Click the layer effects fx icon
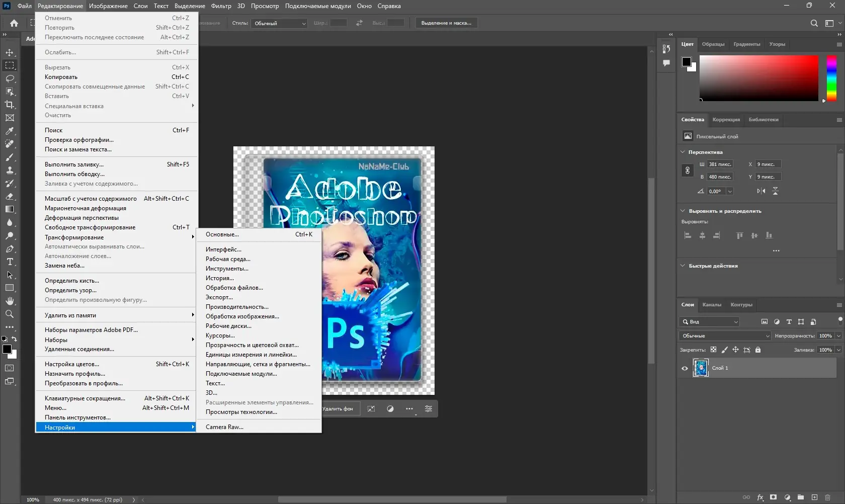 click(760, 497)
